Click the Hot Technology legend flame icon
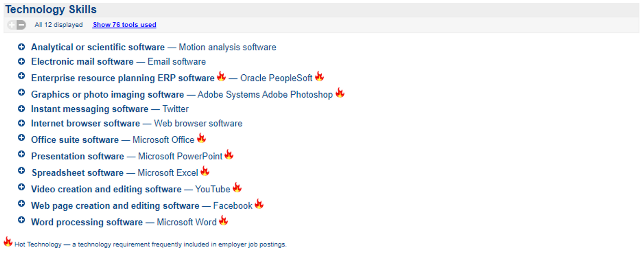Viewport: 644px width, 254px height. click(8, 241)
